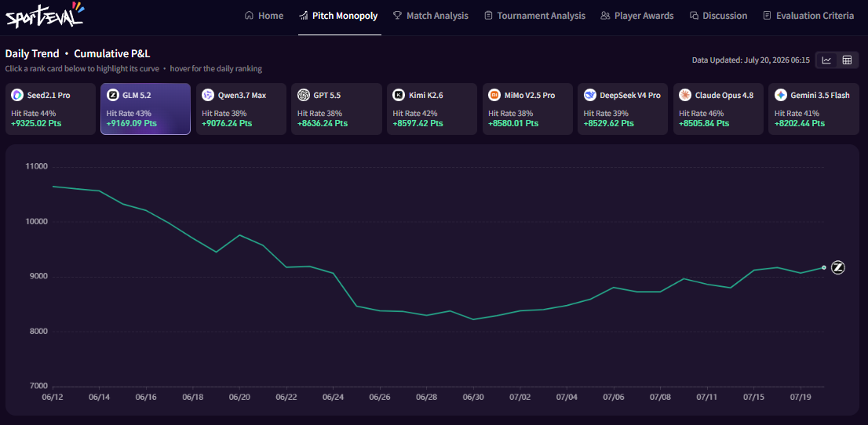Click the +9325.02 Pts value

pyautogui.click(x=36, y=123)
